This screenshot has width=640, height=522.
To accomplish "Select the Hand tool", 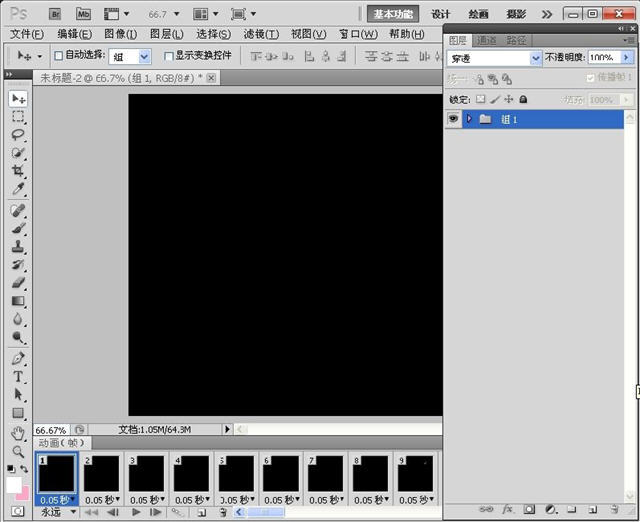I will 18,432.
